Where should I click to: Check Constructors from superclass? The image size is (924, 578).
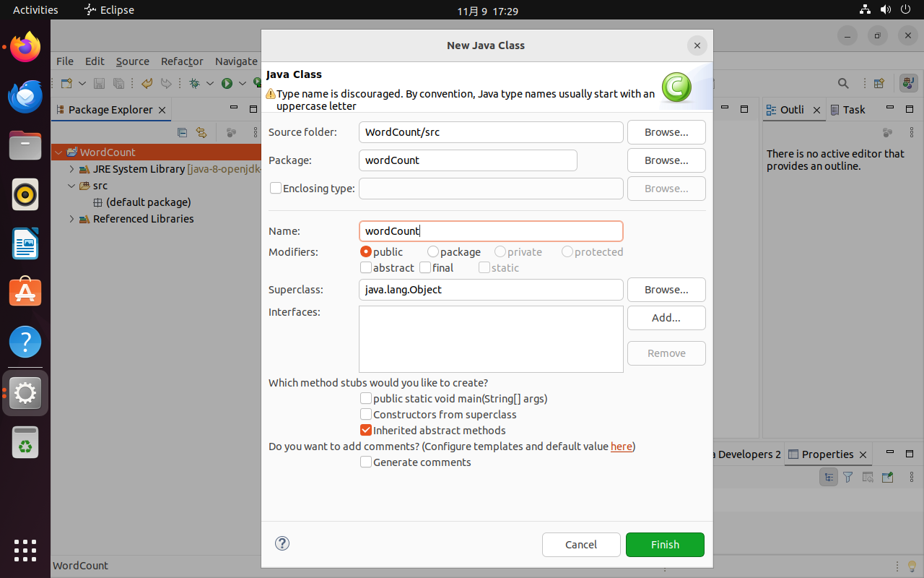pos(366,414)
